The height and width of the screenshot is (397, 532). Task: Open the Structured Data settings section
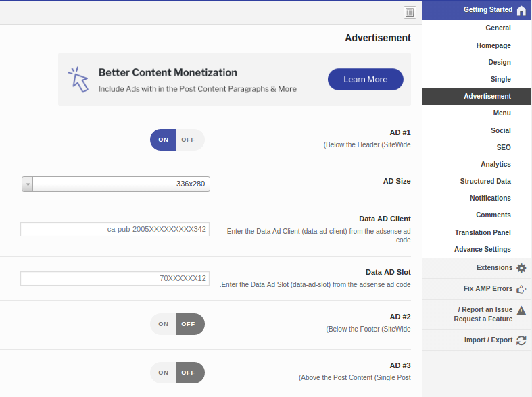[485, 181]
